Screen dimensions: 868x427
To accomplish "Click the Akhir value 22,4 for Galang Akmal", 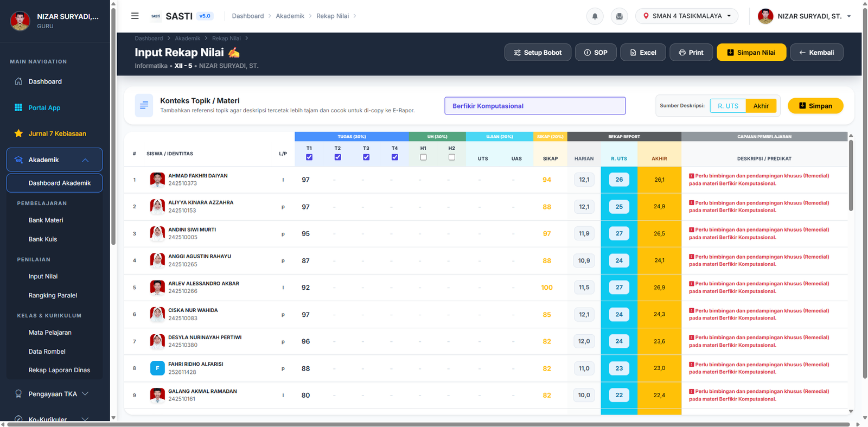I will [x=659, y=396].
